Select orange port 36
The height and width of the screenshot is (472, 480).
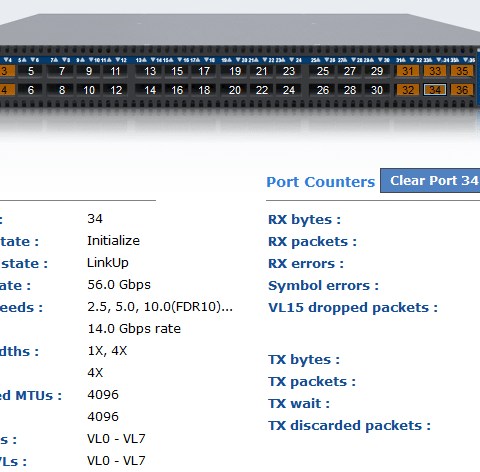(x=462, y=90)
